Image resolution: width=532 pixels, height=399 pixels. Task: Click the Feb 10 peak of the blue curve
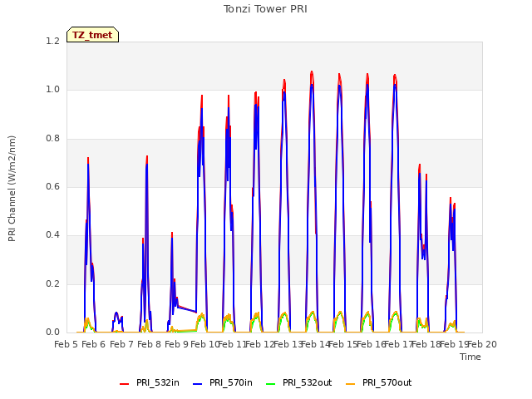pyautogui.click(x=202, y=109)
